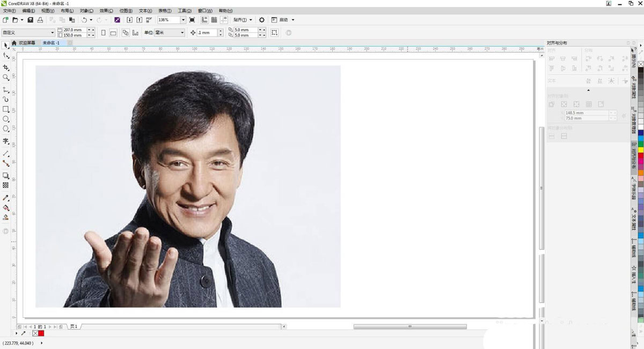Switch to the 欢迎屏幕 tab
Screen dimensions: 644x349
click(x=26, y=43)
